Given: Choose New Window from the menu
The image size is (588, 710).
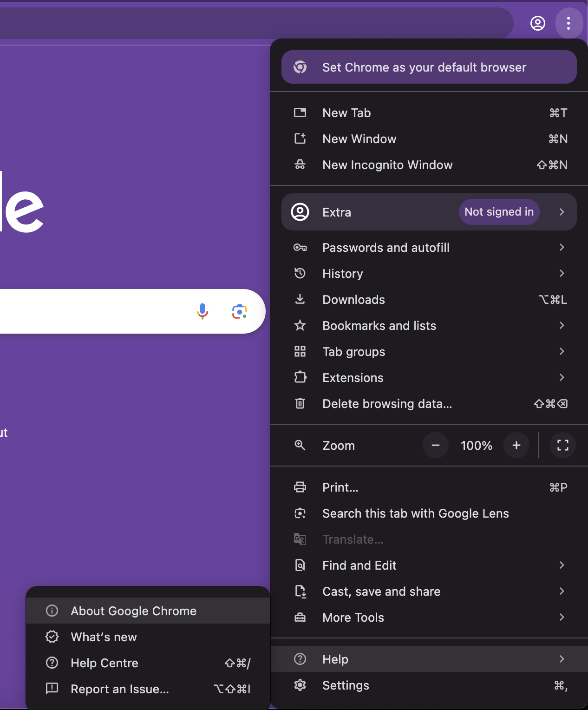Looking at the screenshot, I should point(429,138).
